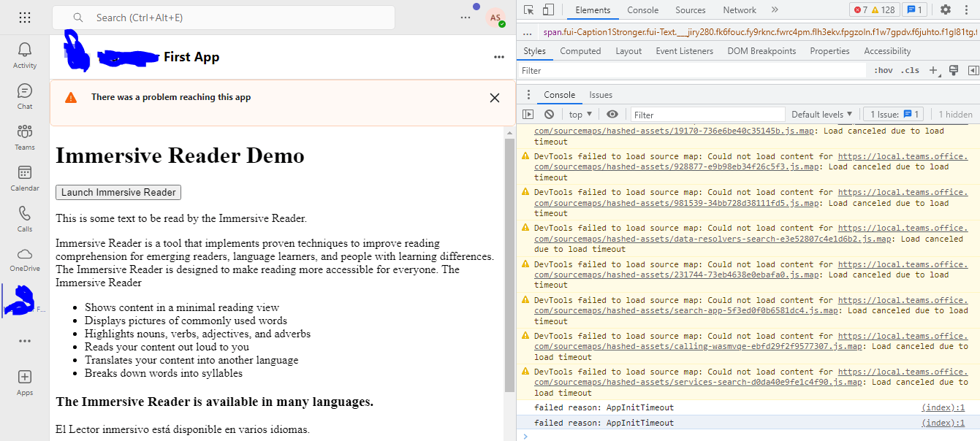Click the 'Immersive Reader Demo' heading
The image size is (980, 441).
coord(180,156)
